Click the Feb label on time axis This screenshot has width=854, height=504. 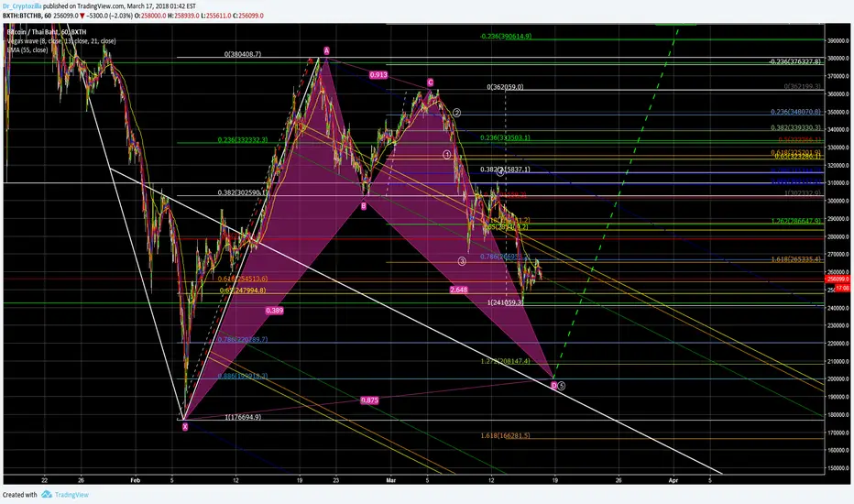click(135, 480)
